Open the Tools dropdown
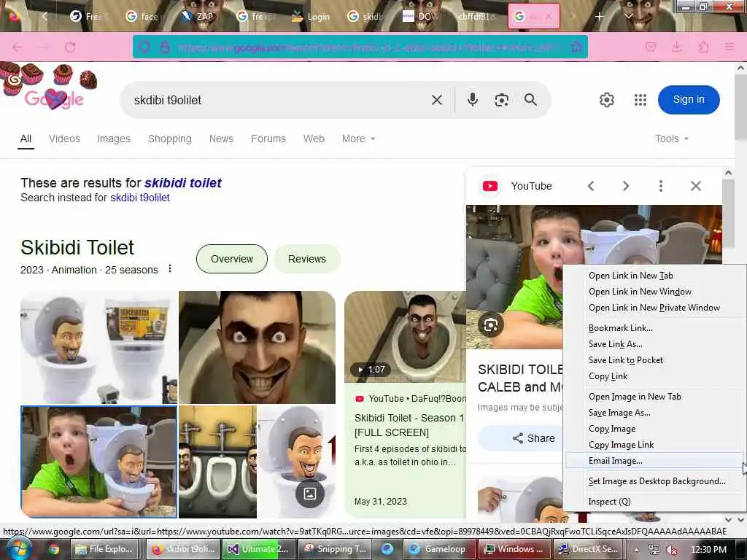747x560 pixels. 671,139
